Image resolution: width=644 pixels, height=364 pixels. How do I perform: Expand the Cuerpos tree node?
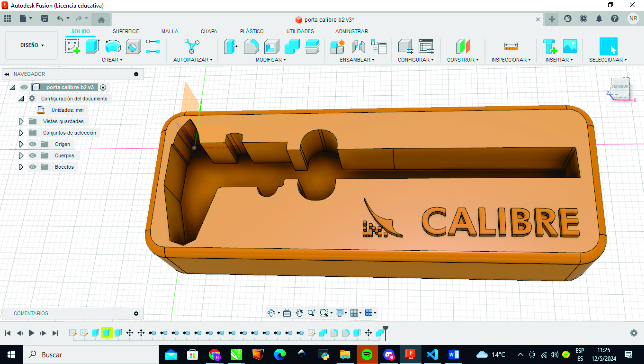(x=21, y=156)
